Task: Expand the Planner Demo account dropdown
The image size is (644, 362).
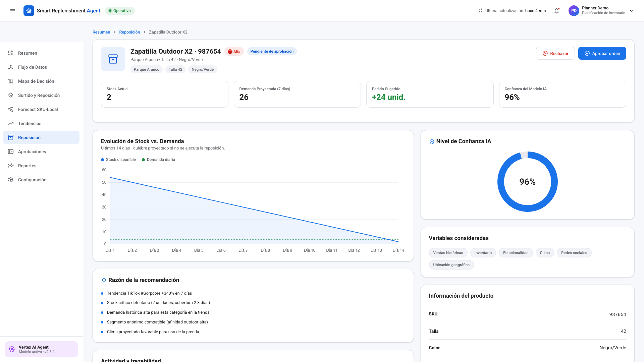Action: [x=631, y=11]
